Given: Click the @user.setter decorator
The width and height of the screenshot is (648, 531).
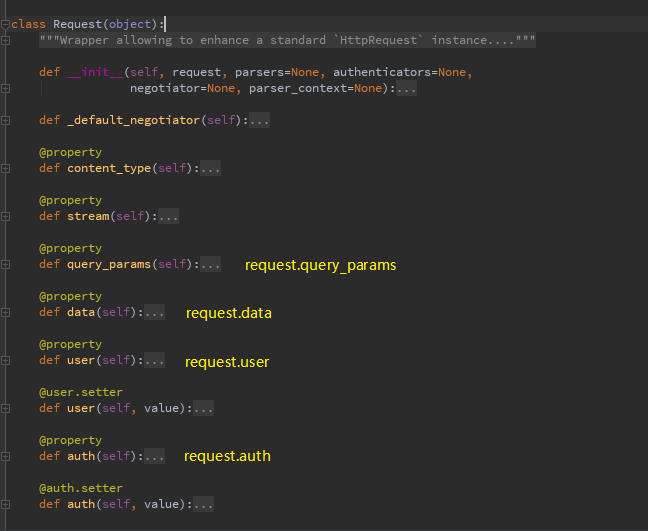Looking at the screenshot, I should pyautogui.click(x=81, y=392).
